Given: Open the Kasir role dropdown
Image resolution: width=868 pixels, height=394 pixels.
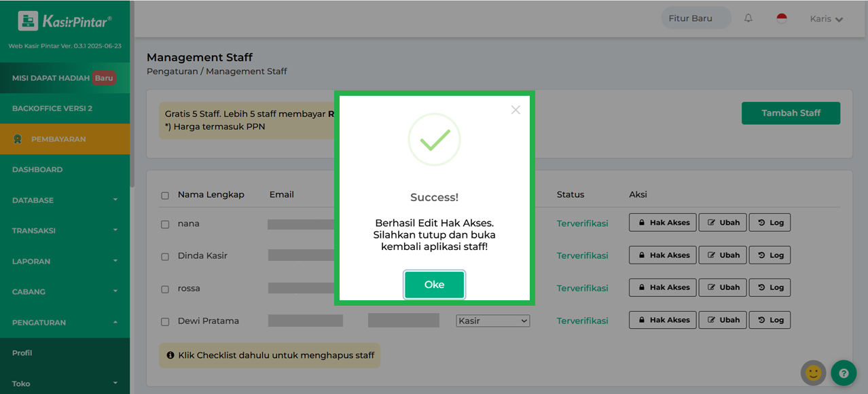Looking at the screenshot, I should [x=492, y=321].
